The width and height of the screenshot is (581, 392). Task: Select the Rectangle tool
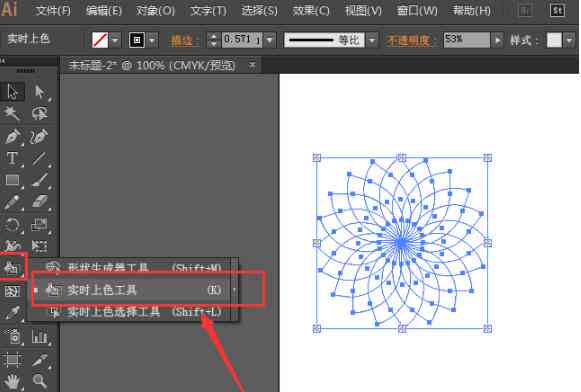(12, 180)
